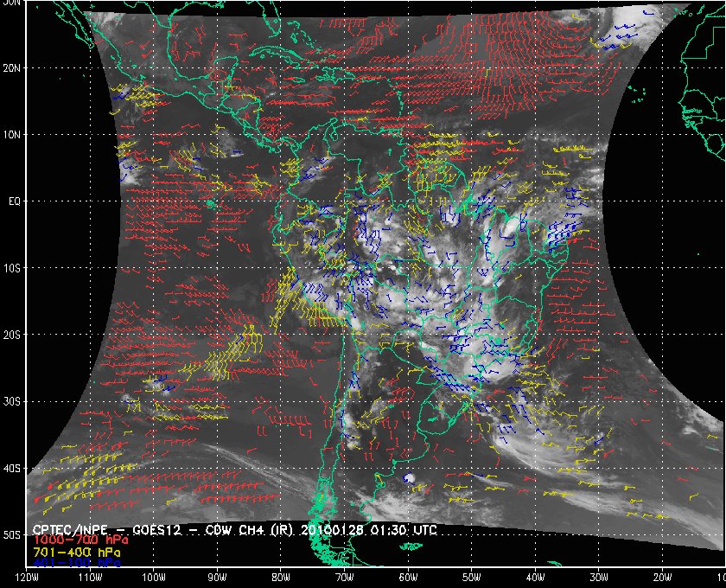The image size is (726, 588).
Task: Click the 10N latitude label
Action: point(11,135)
